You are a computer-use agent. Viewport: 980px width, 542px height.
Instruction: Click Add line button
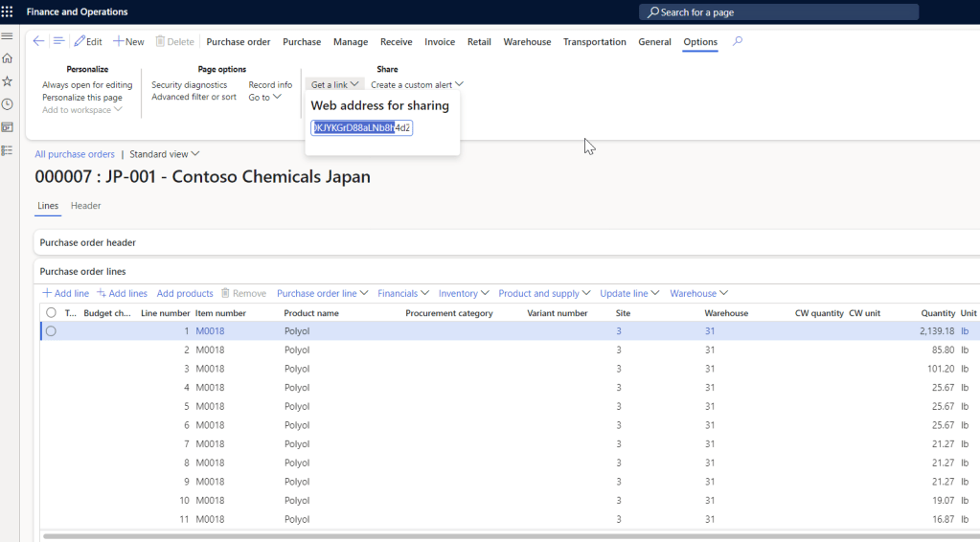(x=65, y=293)
